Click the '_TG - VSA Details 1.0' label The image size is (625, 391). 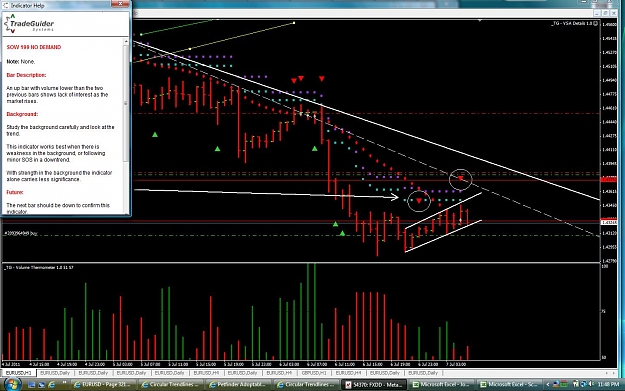[x=572, y=24]
